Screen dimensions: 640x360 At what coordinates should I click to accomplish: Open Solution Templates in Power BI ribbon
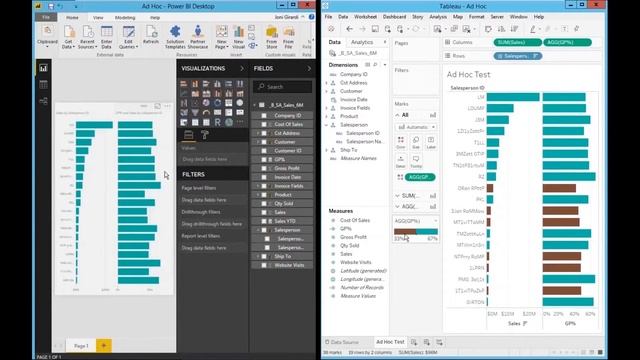(x=175, y=37)
